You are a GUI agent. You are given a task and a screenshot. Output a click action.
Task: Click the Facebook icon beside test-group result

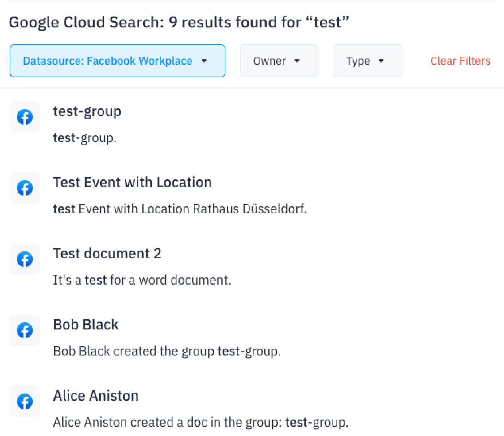coord(25,117)
